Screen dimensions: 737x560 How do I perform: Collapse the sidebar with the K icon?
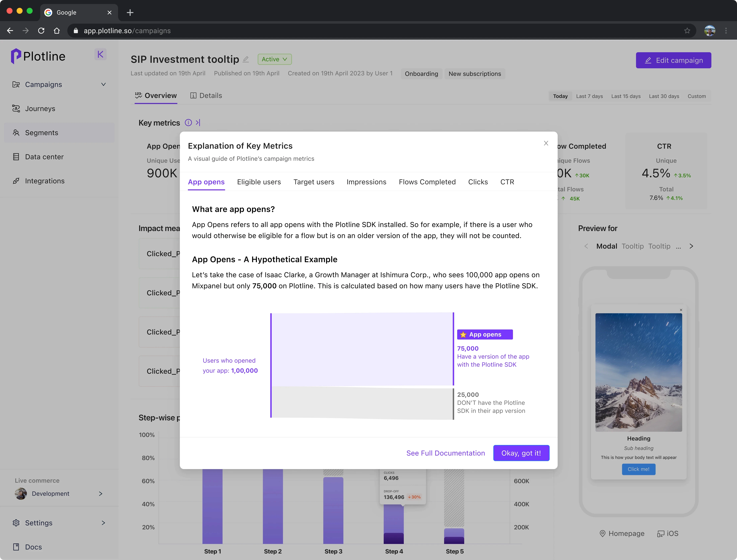click(100, 54)
